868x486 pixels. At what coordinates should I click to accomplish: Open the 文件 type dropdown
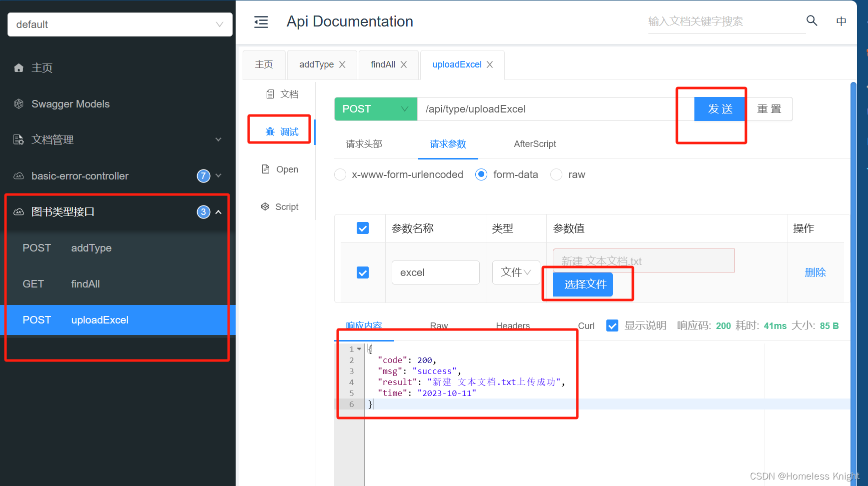point(516,272)
